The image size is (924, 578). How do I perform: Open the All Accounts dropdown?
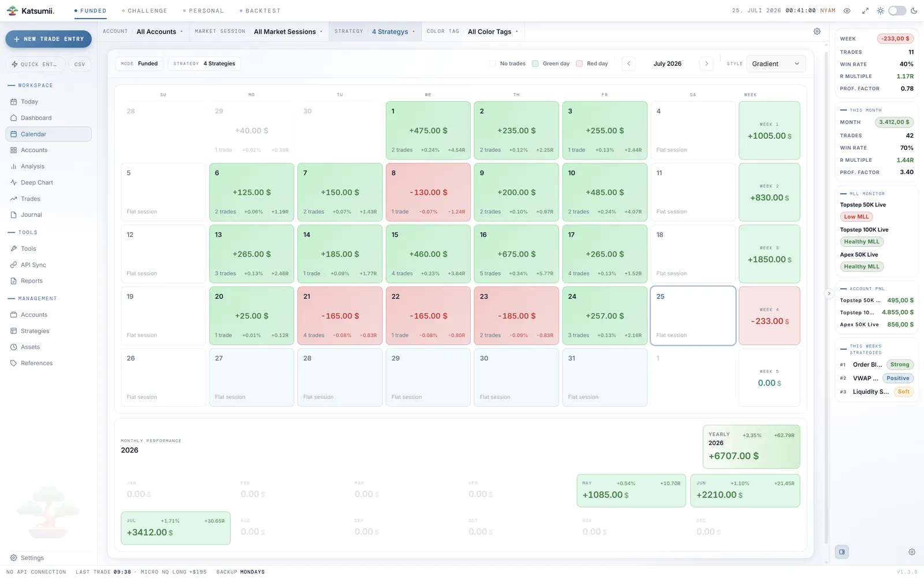click(159, 32)
